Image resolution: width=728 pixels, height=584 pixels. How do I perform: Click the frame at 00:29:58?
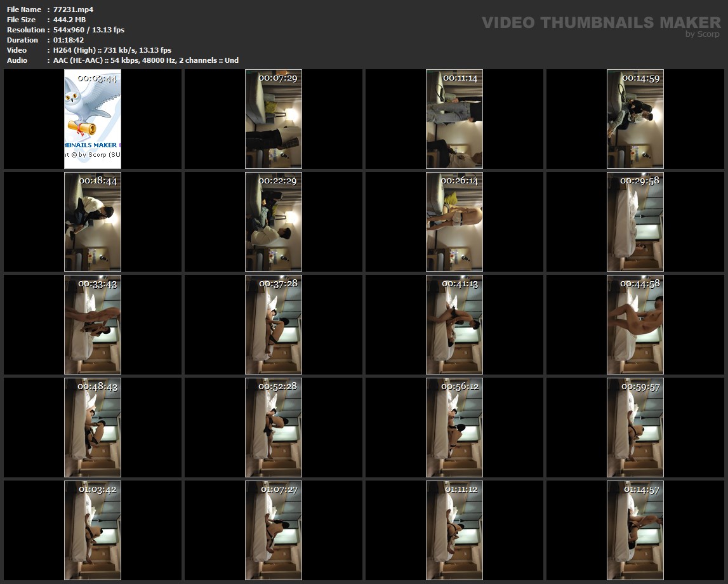[635, 222]
